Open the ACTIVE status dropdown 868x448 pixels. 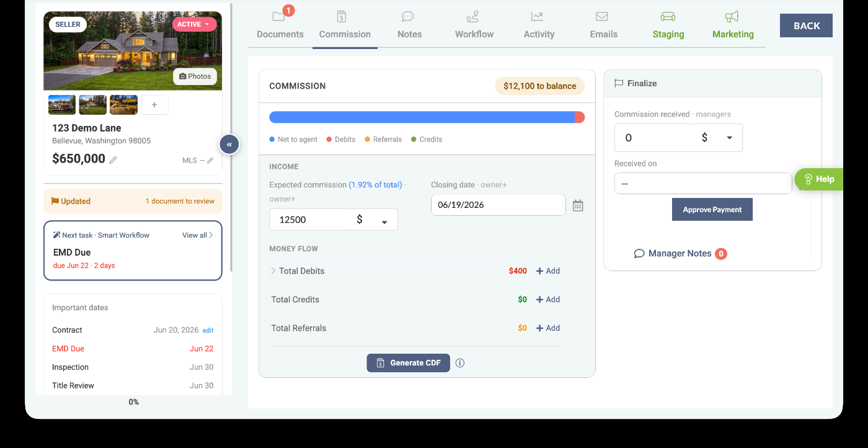[194, 24]
